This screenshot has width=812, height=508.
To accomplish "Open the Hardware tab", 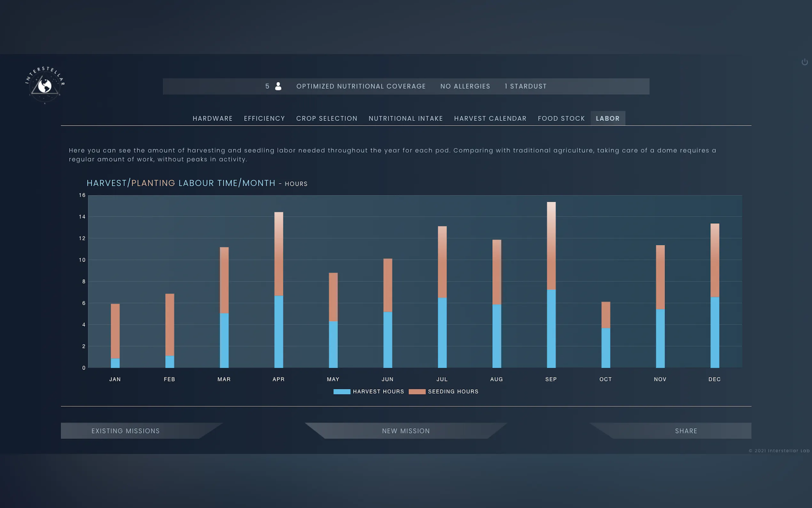I will 213,119.
